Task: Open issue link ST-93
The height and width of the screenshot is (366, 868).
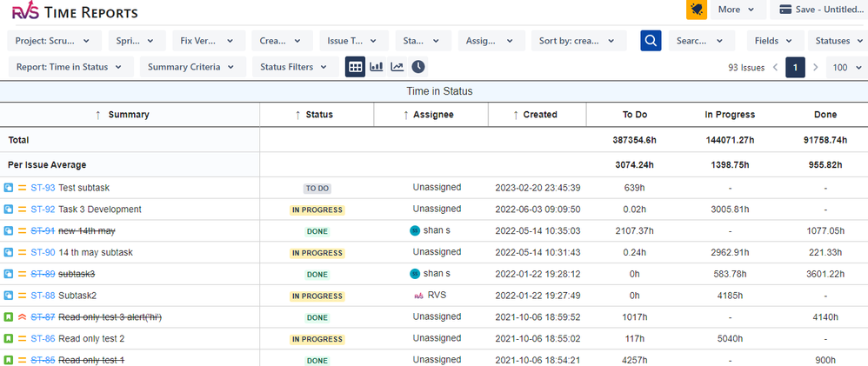Action: coord(43,188)
